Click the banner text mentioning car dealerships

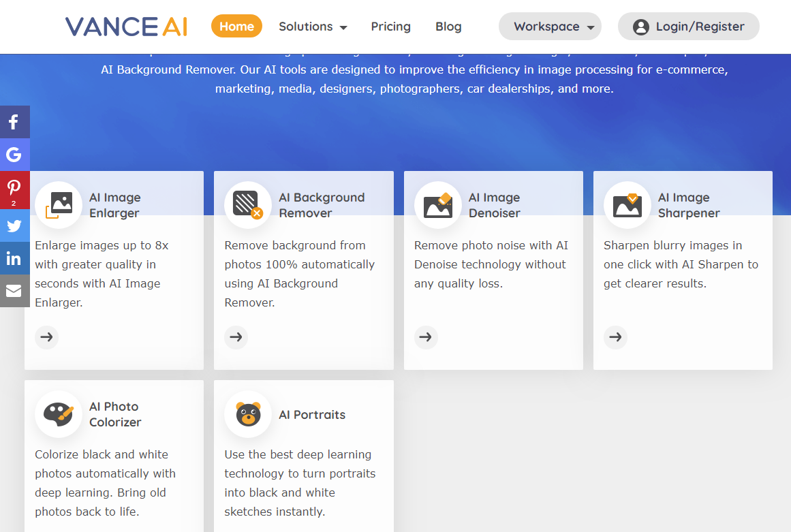tap(414, 79)
